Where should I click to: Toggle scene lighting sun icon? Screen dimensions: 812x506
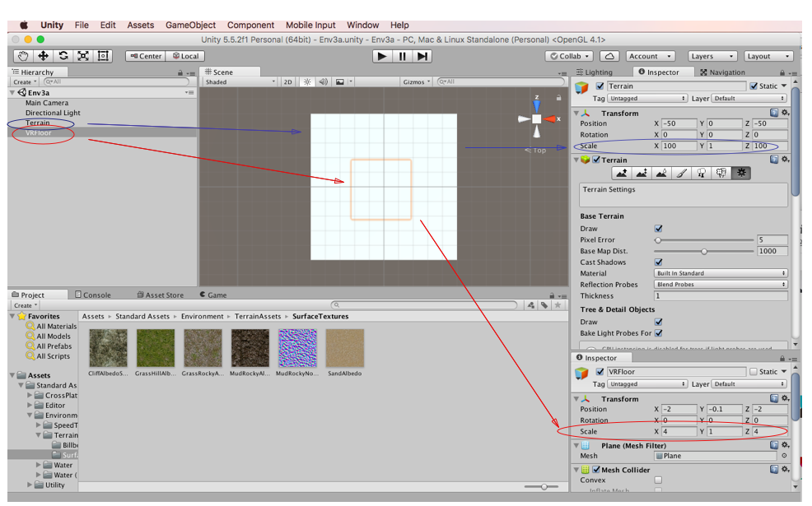point(307,81)
